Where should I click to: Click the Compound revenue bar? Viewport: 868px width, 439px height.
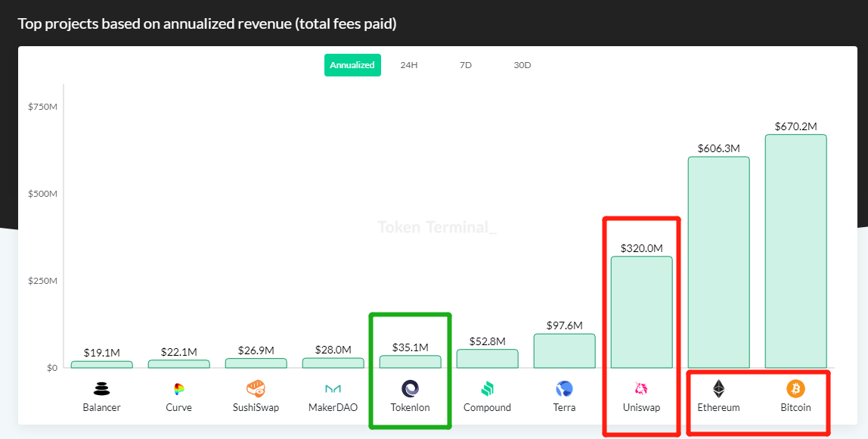(x=487, y=359)
